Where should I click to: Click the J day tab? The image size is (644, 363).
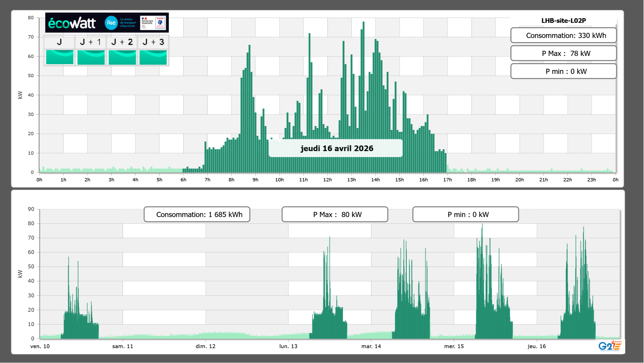click(59, 42)
